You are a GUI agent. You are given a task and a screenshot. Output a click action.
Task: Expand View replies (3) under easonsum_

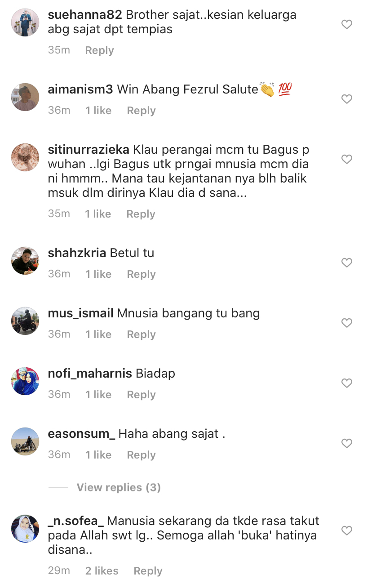click(x=119, y=487)
